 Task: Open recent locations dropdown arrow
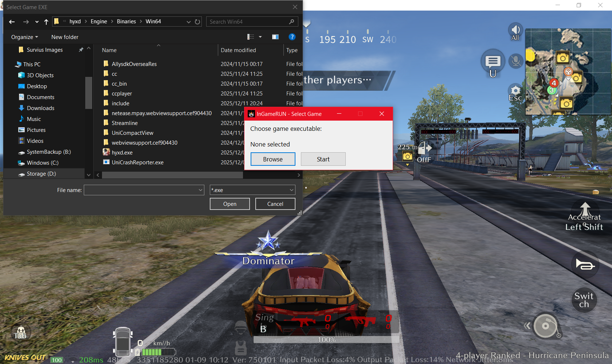pos(37,22)
